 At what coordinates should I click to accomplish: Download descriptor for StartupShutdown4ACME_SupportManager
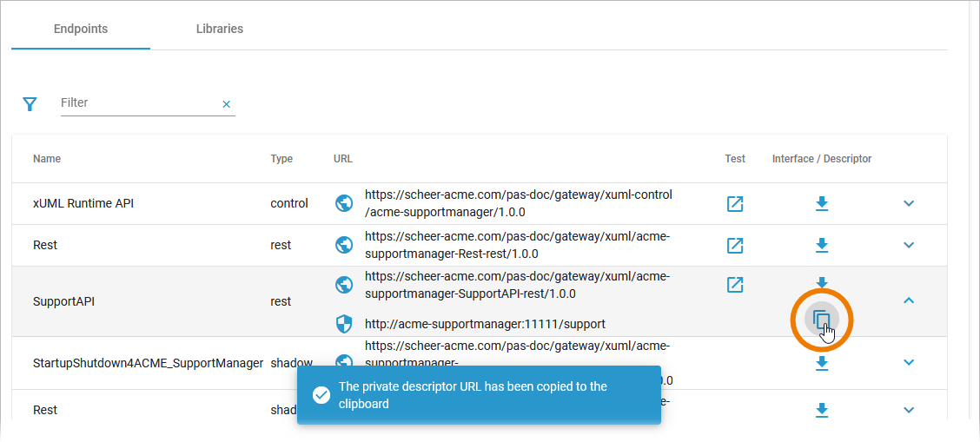pos(822,363)
